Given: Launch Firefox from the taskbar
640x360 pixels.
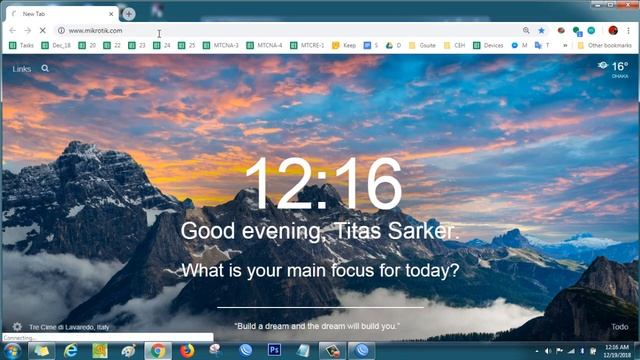Looking at the screenshot, I should 187,351.
